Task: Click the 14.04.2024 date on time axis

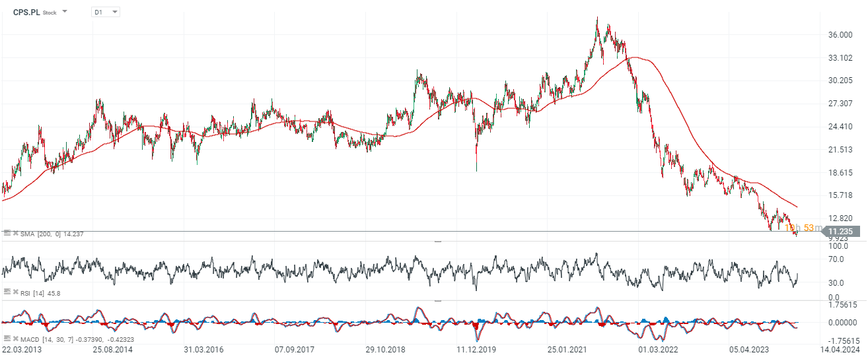Action: point(840,351)
